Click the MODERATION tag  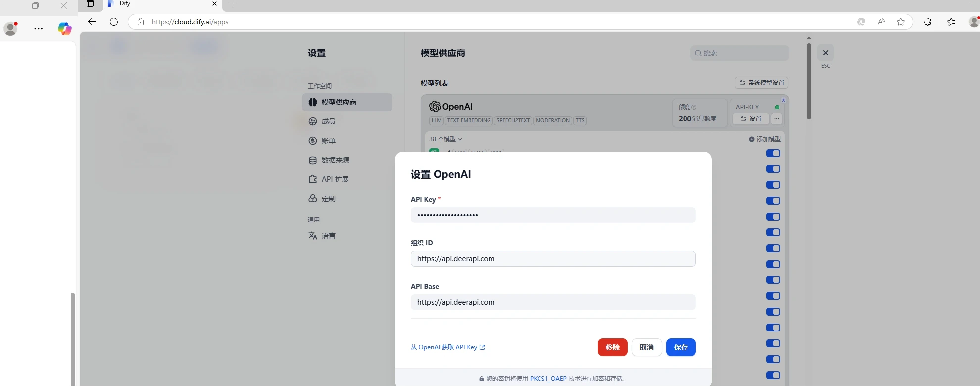553,120
